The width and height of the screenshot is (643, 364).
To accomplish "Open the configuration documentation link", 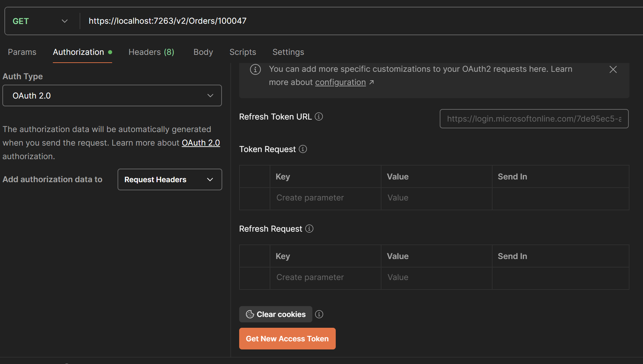I will (340, 82).
